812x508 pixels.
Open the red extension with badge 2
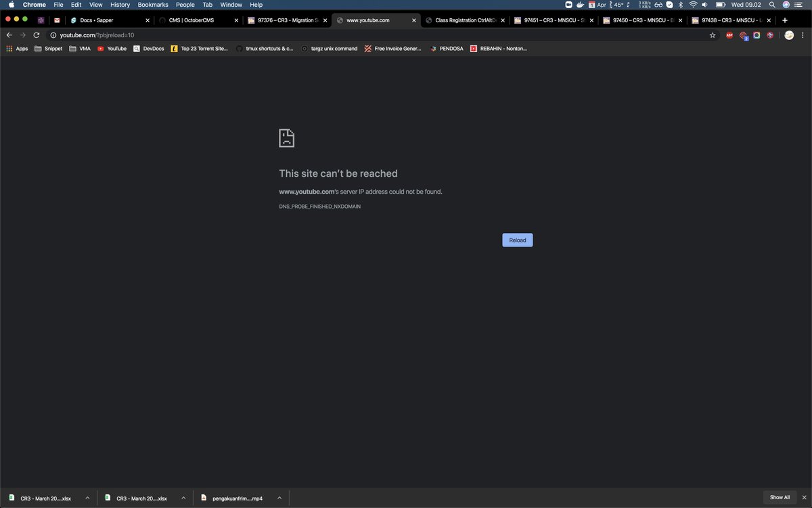(x=744, y=35)
